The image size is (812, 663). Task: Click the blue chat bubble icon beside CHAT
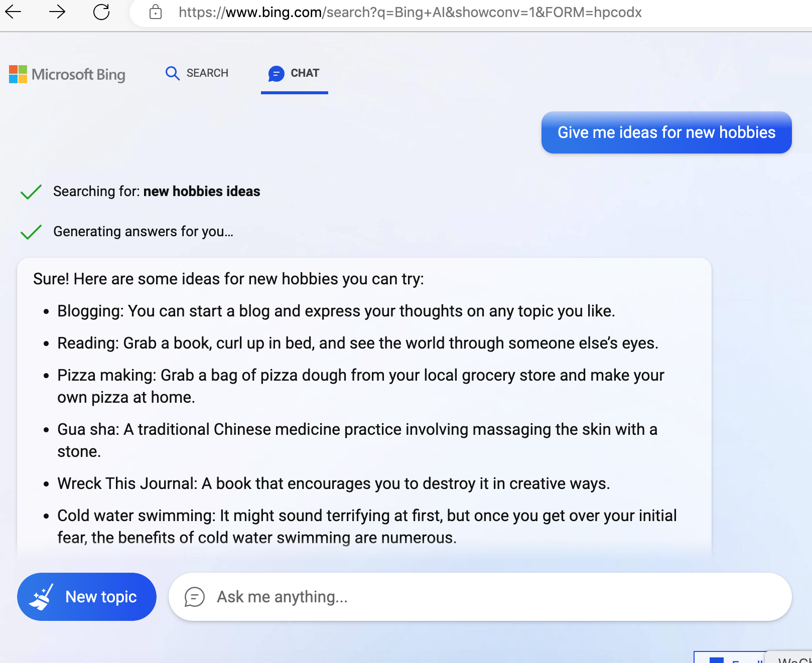coord(276,74)
